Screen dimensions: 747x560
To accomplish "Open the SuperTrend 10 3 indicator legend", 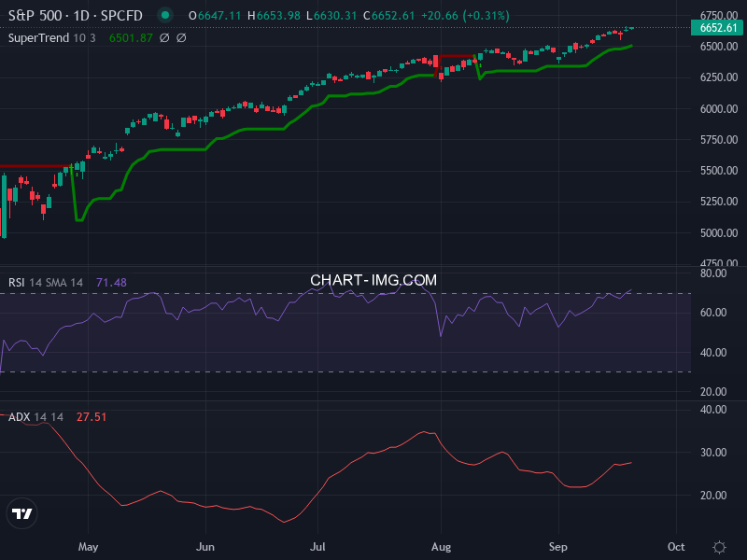I will pyautogui.click(x=52, y=38).
